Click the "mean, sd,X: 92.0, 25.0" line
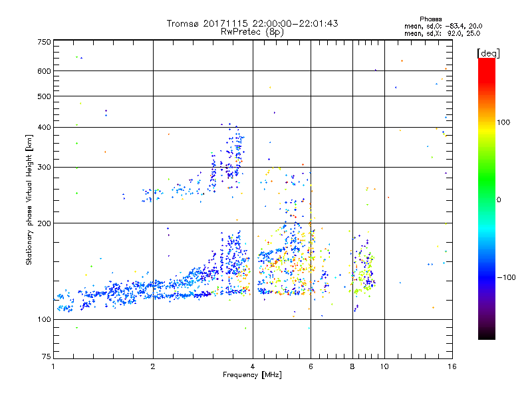The height and width of the screenshot is (399, 532). click(442, 33)
